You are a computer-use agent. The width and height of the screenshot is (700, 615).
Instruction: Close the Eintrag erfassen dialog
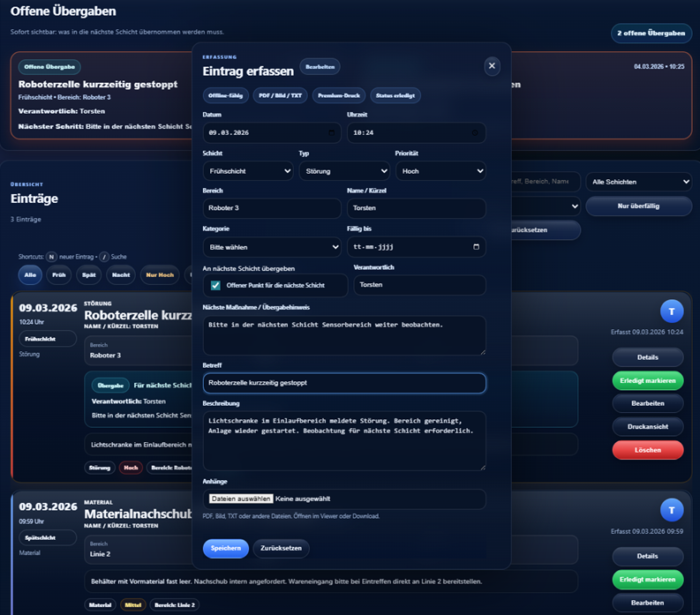point(493,66)
